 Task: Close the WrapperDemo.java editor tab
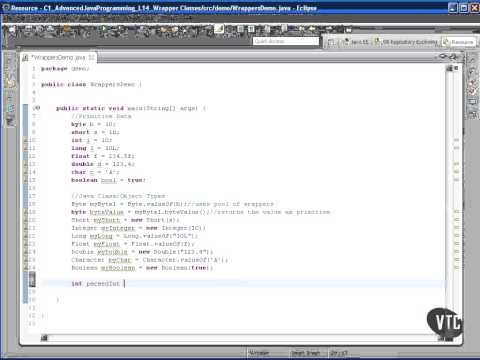click(x=91, y=58)
